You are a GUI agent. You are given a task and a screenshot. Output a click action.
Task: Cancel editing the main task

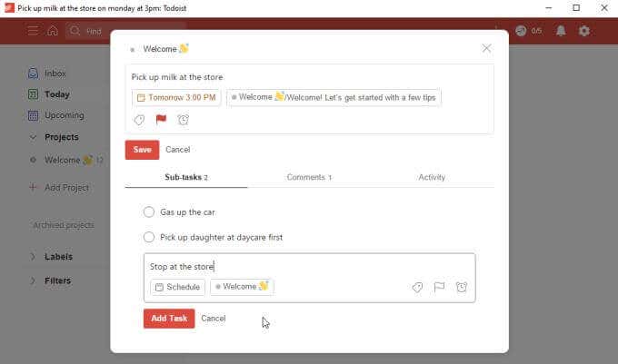[178, 150]
